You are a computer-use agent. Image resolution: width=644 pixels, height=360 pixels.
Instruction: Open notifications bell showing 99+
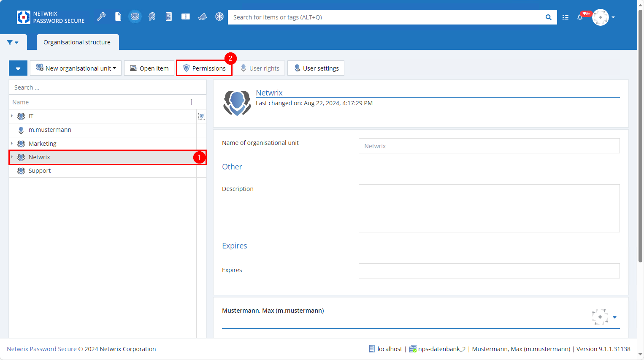click(x=580, y=17)
